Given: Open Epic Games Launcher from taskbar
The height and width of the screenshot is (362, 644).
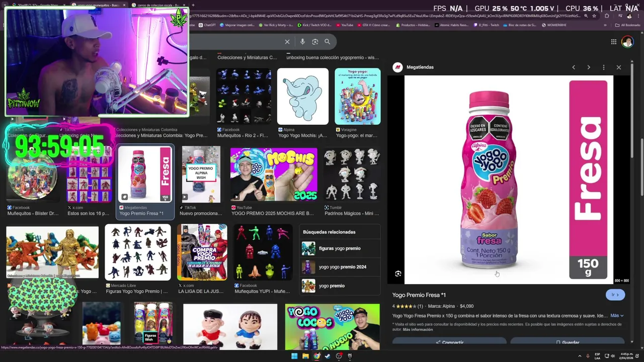Looking at the screenshot, I should [350, 356].
